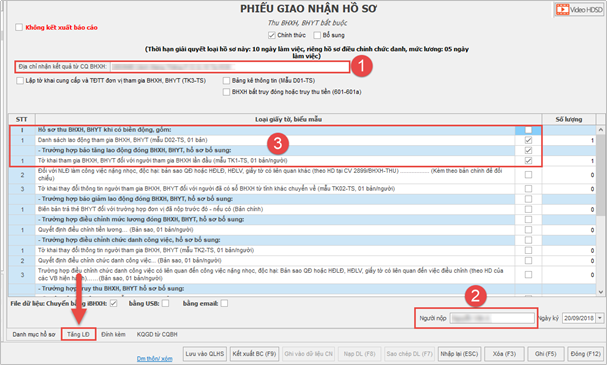Tick checkbox for 'Biên bản trả thẻ BHYT' row

pyautogui.click(x=528, y=209)
